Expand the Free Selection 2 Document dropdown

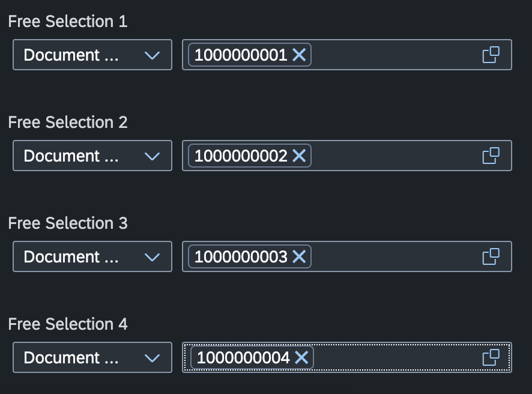point(92,156)
